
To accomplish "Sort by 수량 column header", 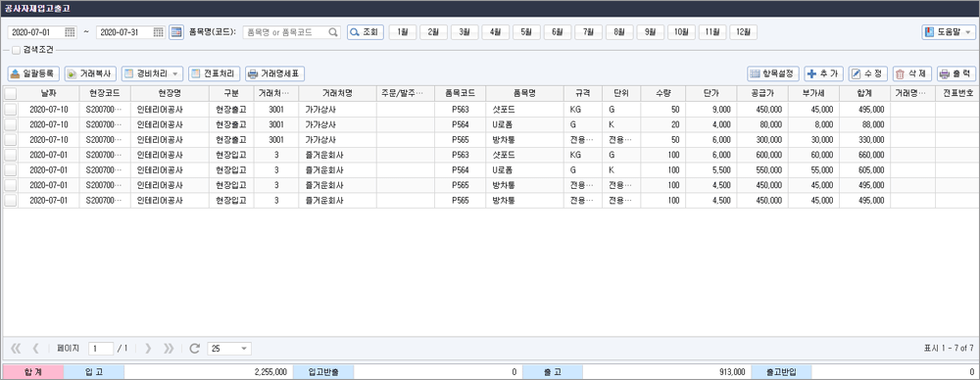I will coord(663,93).
